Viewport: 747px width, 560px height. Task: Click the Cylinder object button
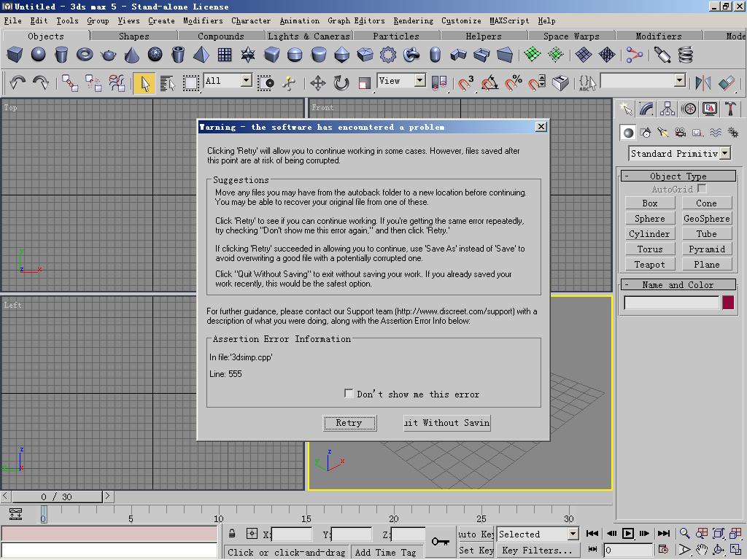(649, 234)
